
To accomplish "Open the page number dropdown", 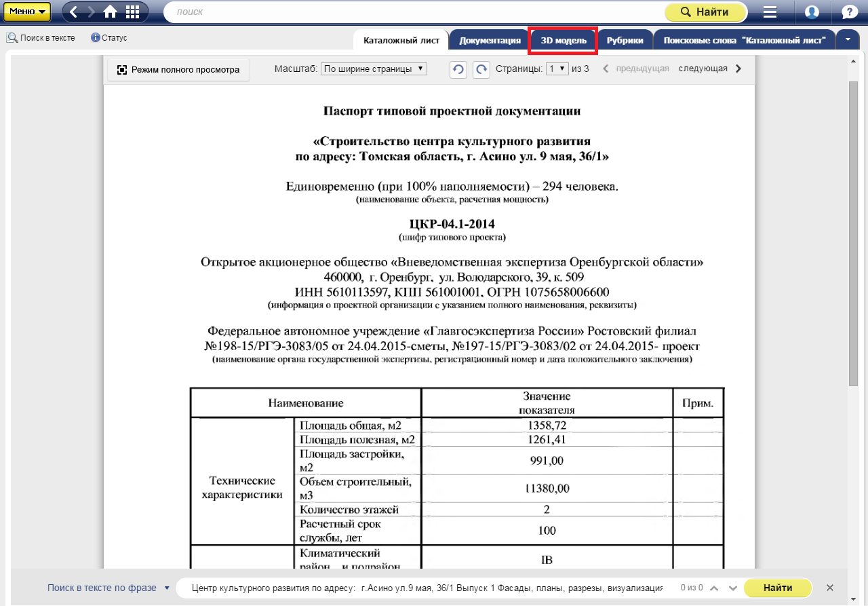I will [x=557, y=69].
